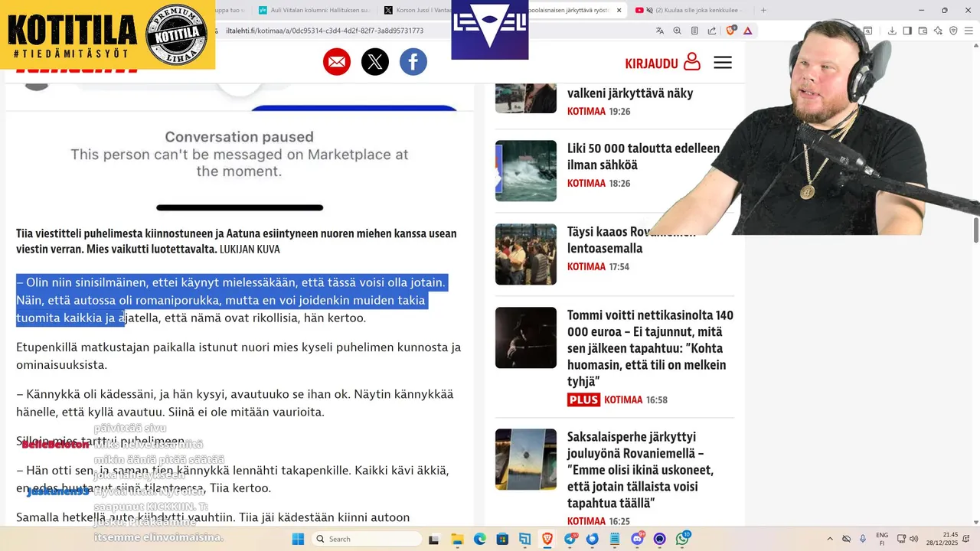Viewport: 980px width, 551px height.
Task: Click thumbnail of Saksalaisperhe article
Action: [x=526, y=459]
